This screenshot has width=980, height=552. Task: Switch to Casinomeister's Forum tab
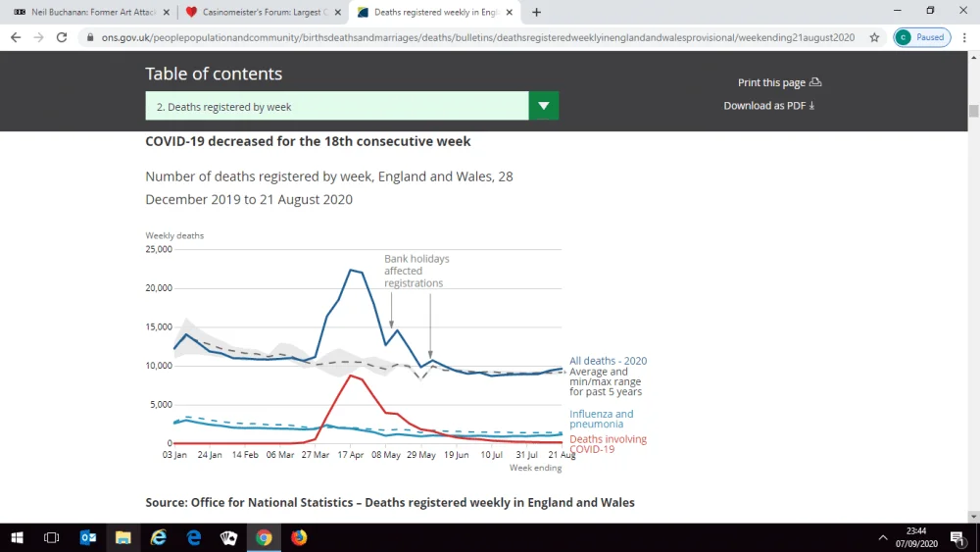[x=265, y=12]
